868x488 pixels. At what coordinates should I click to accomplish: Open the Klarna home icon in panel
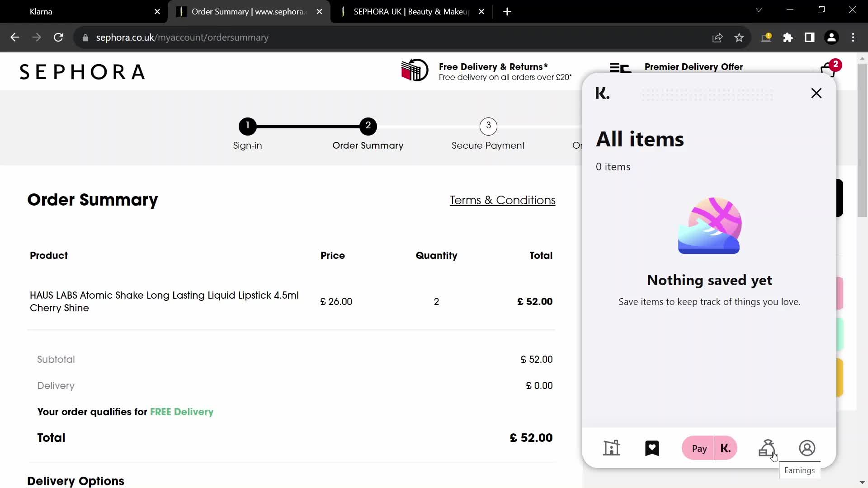click(612, 448)
